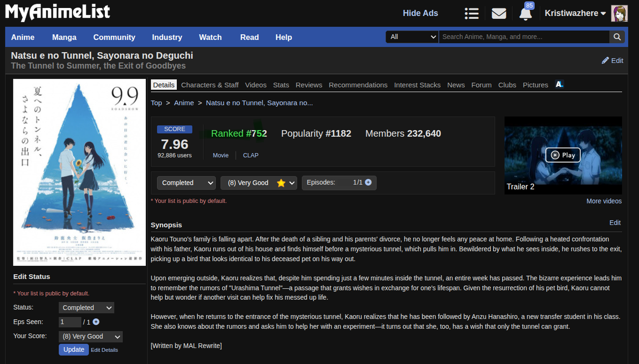The width and height of the screenshot is (639, 364).
Task: Click the Anime breadcrumb link
Action: pyautogui.click(x=184, y=103)
